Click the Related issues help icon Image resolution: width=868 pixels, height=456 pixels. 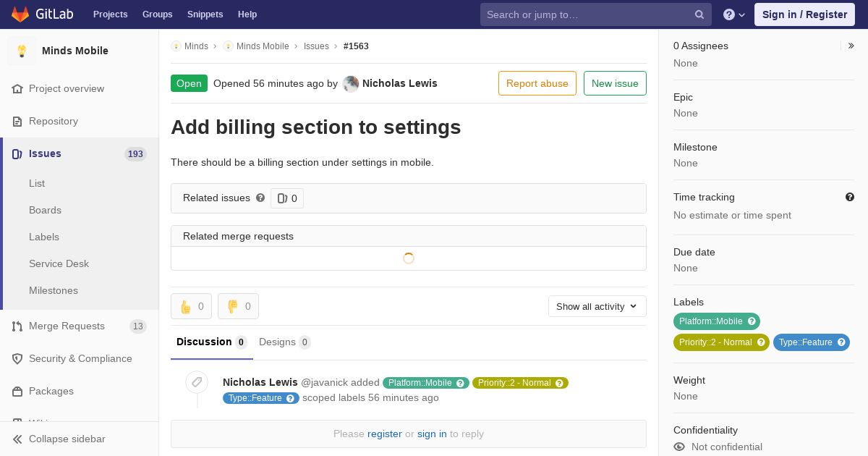[260, 198]
